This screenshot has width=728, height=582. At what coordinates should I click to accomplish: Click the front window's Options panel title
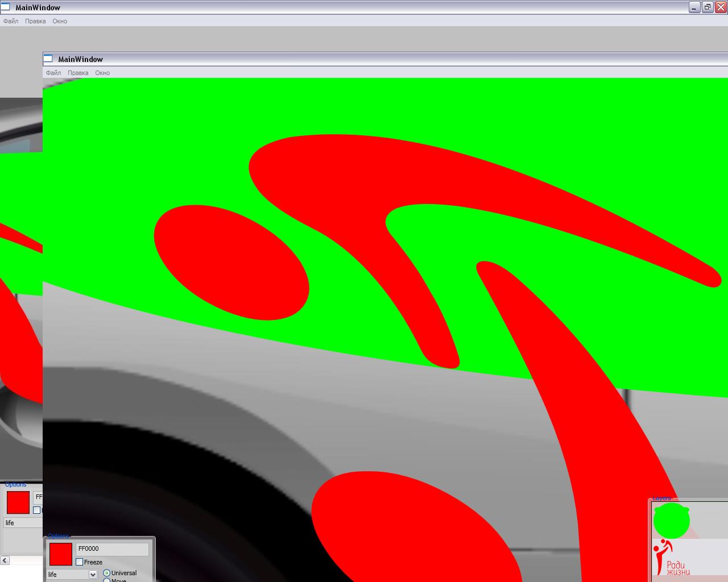58,536
